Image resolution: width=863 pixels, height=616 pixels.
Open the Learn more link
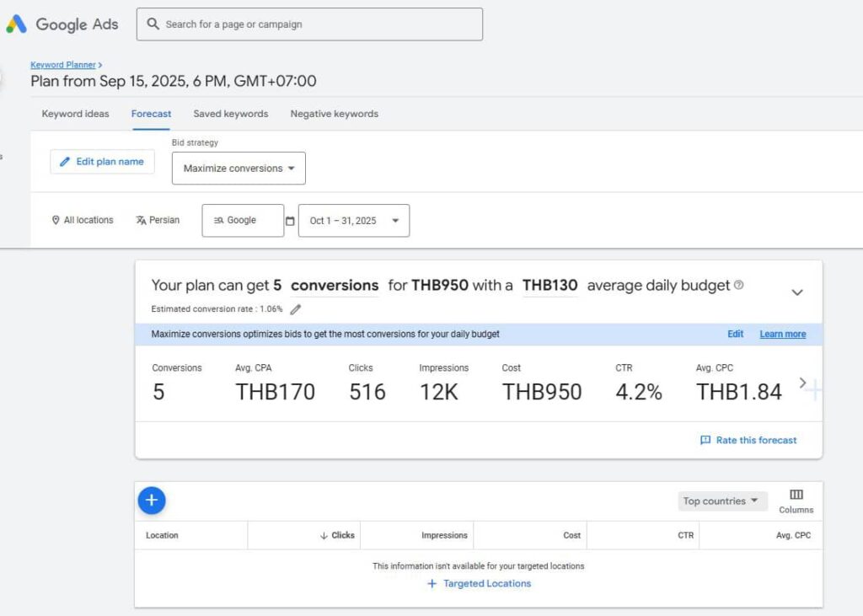782,335
